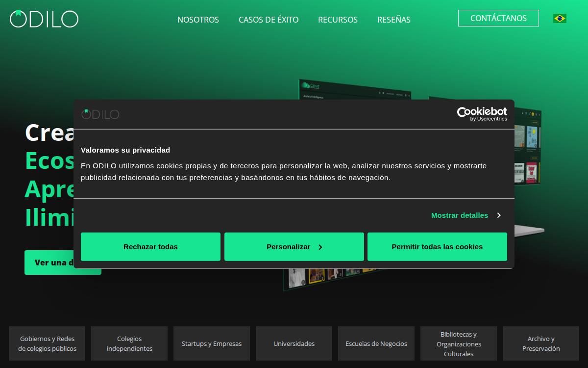Screen dimensions: 588x368
Task: Open the RECURSOS menu
Action: tap(338, 20)
